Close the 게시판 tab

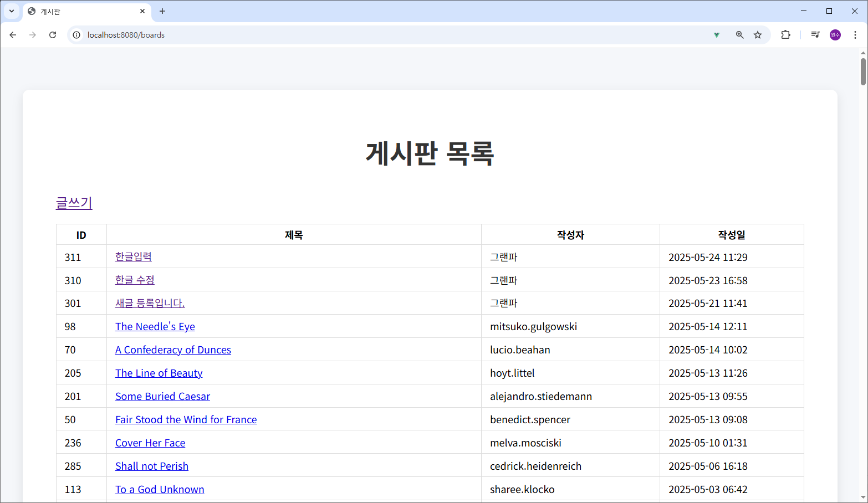point(142,11)
